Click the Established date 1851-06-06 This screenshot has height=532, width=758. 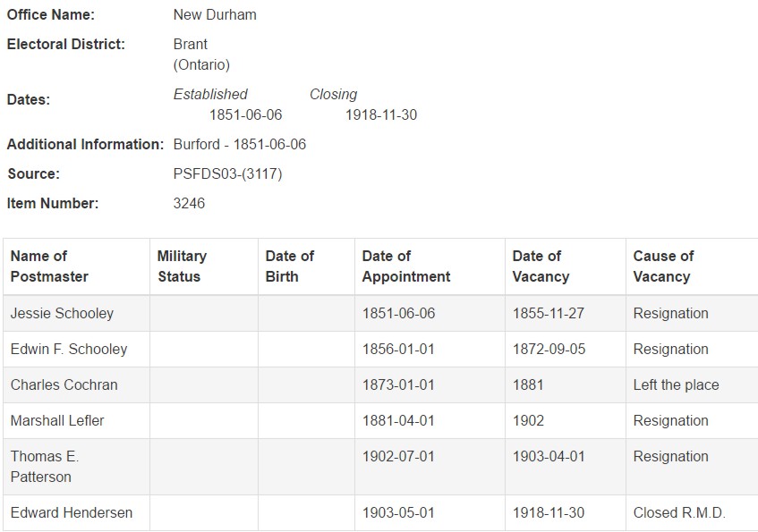pyautogui.click(x=245, y=115)
